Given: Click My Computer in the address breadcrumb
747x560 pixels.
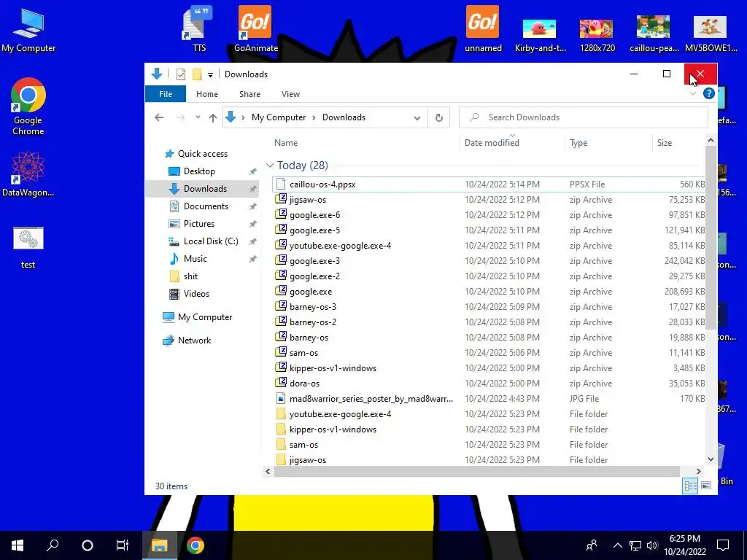Looking at the screenshot, I should (279, 117).
